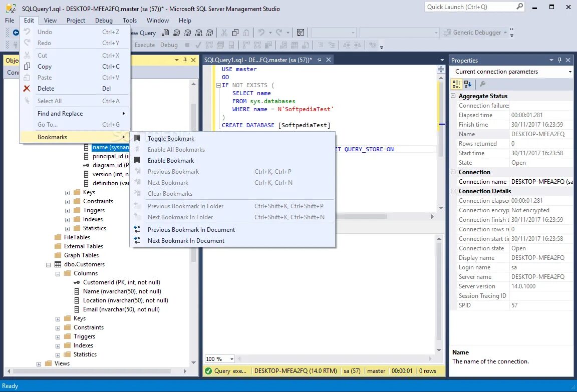577x392 pixels.
Task: Expand the Triggers folder under dbo.Customers
Action: coord(58,337)
